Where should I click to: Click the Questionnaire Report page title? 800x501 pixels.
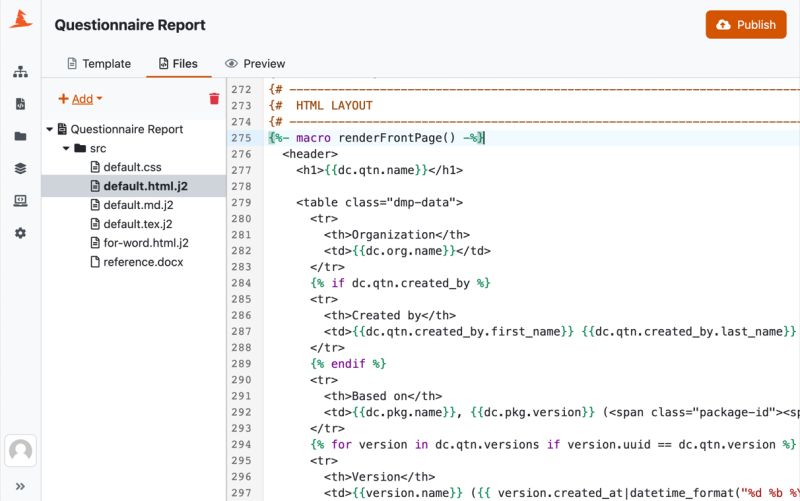130,25
